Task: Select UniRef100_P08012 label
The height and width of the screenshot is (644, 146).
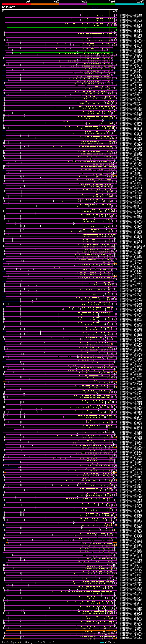Action: coord(131,63)
